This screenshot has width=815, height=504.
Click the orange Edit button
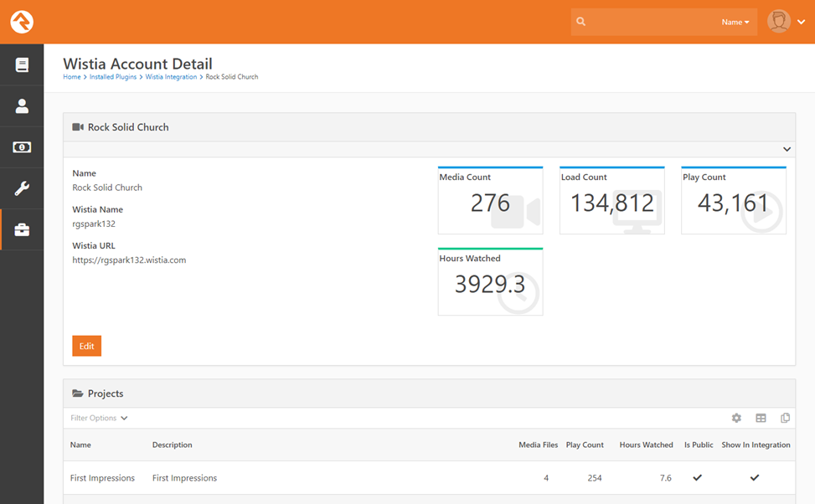point(87,346)
